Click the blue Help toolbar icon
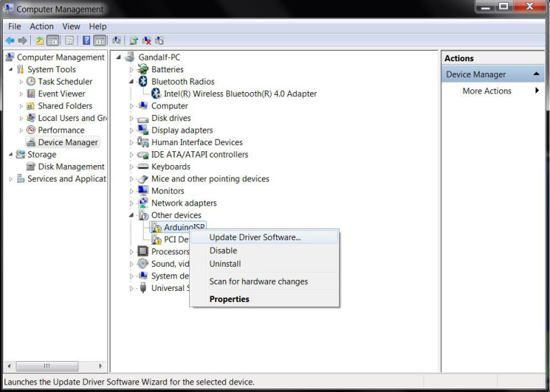The height and width of the screenshot is (392, 550). pyautogui.click(x=86, y=41)
